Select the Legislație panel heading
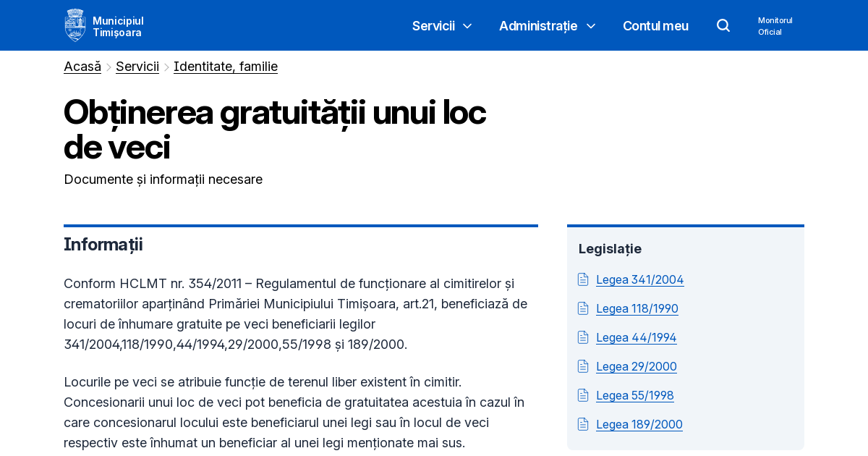Viewport: 868px width, 456px height. tap(610, 248)
